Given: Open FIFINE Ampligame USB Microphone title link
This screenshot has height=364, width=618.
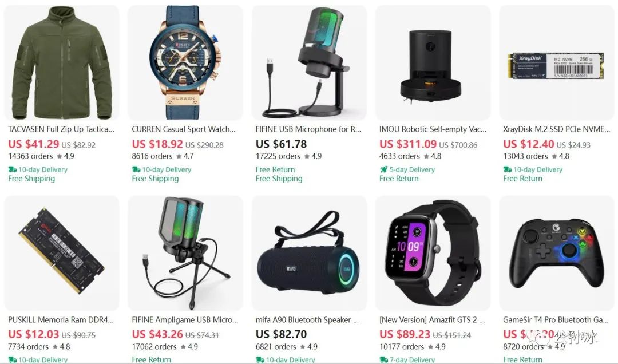Looking at the screenshot, I should pyautogui.click(x=185, y=320).
